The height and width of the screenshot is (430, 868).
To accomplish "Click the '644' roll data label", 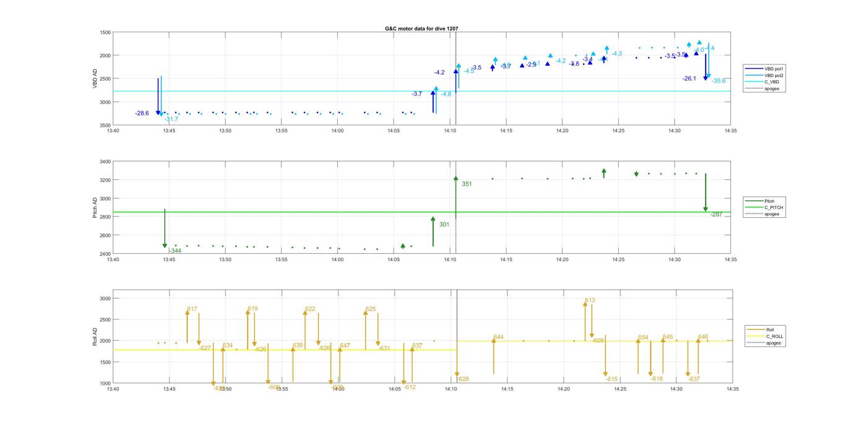I will [498, 338].
